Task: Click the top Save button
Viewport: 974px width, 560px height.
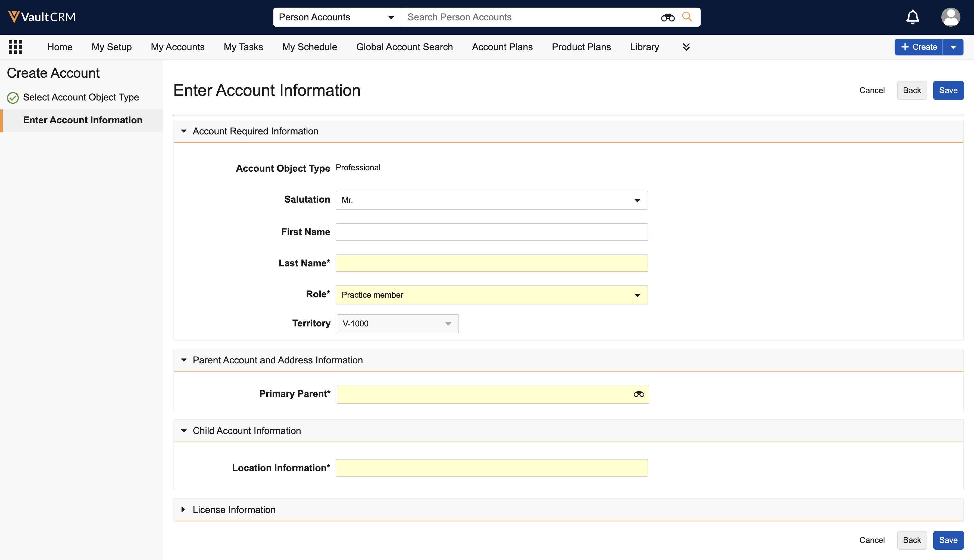Action: click(x=948, y=90)
